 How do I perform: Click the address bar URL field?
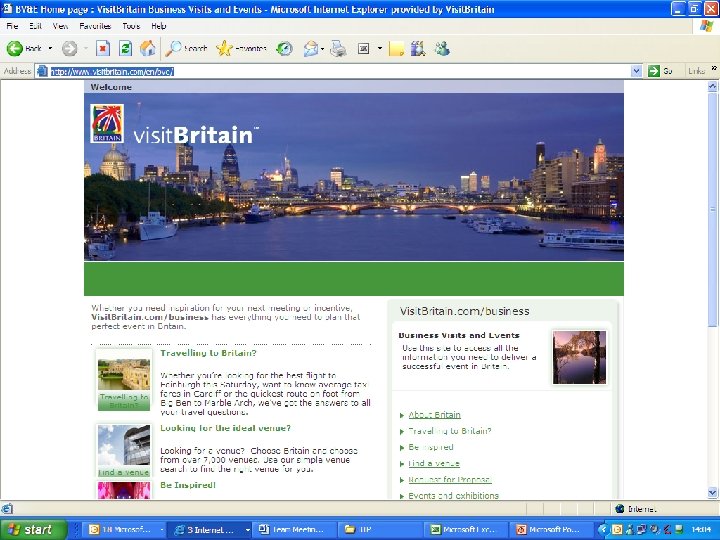click(x=339, y=71)
